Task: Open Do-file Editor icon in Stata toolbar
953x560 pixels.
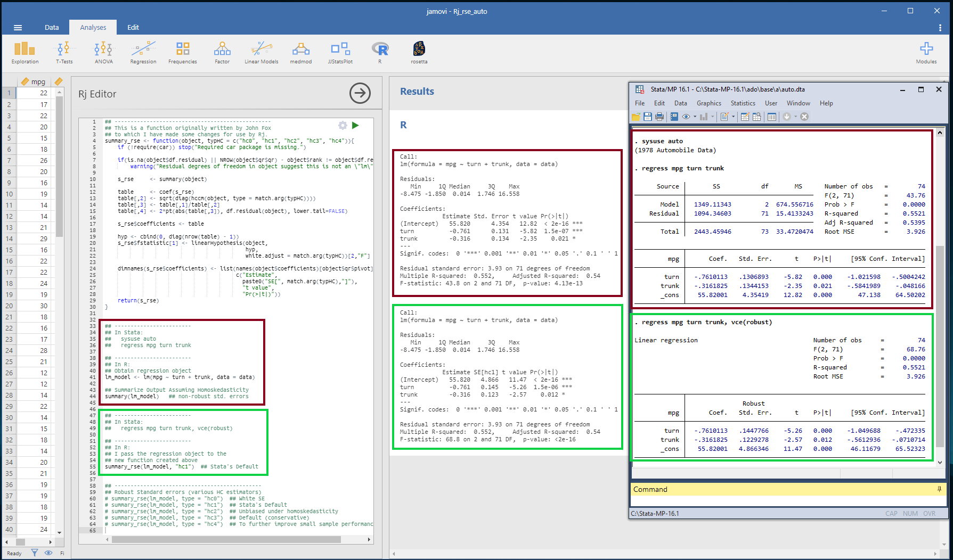Action: tap(724, 117)
